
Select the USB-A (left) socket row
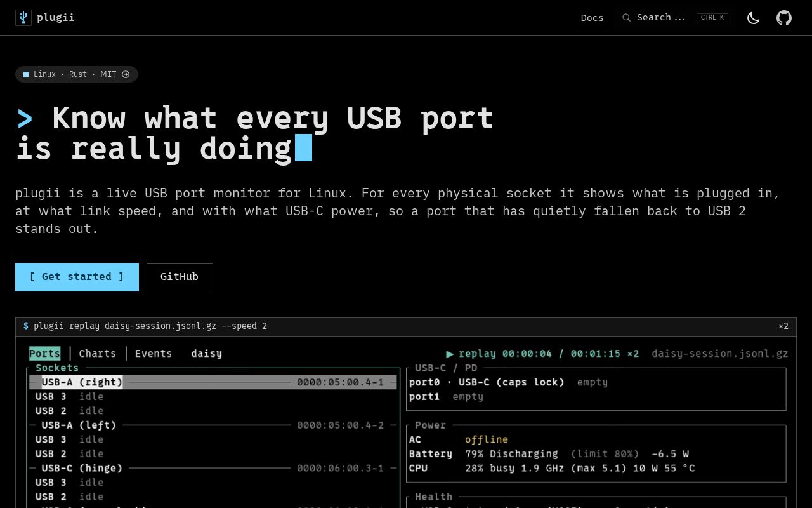pyautogui.click(x=213, y=425)
